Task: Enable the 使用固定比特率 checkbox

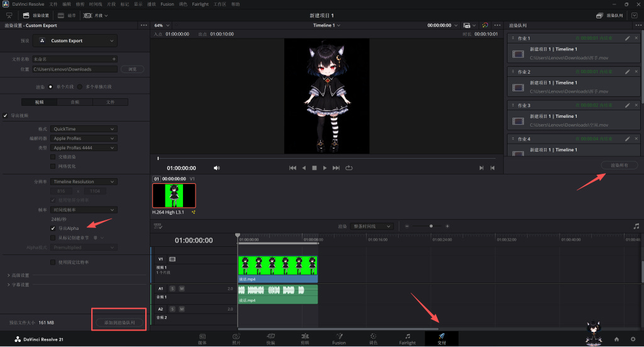Action: (53, 263)
